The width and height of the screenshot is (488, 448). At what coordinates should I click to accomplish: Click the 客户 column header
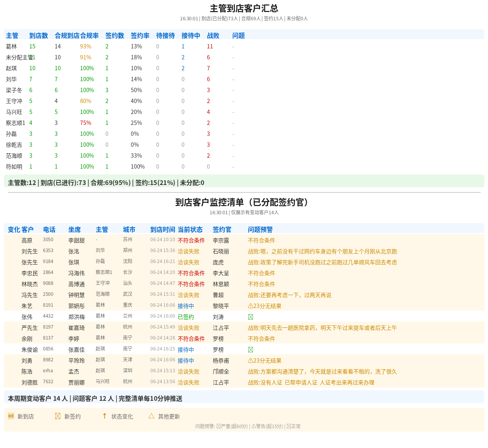click(28, 229)
